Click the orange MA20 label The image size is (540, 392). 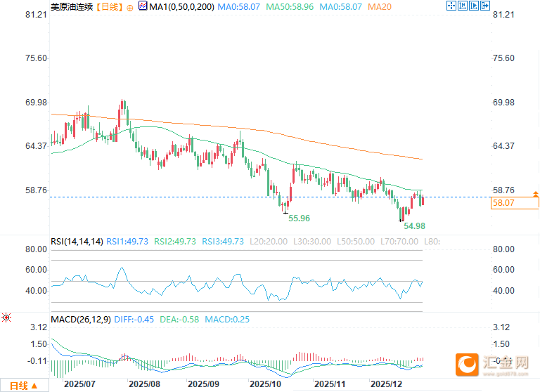(x=380, y=7)
